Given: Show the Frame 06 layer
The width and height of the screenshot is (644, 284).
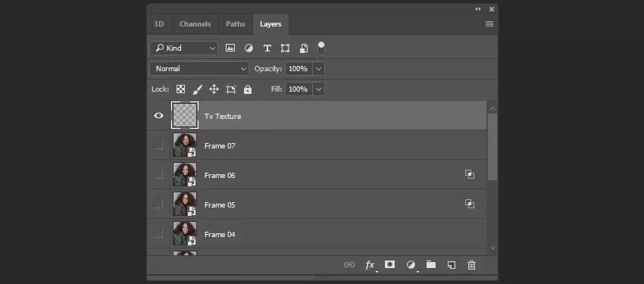Looking at the screenshot, I should pos(158,174).
